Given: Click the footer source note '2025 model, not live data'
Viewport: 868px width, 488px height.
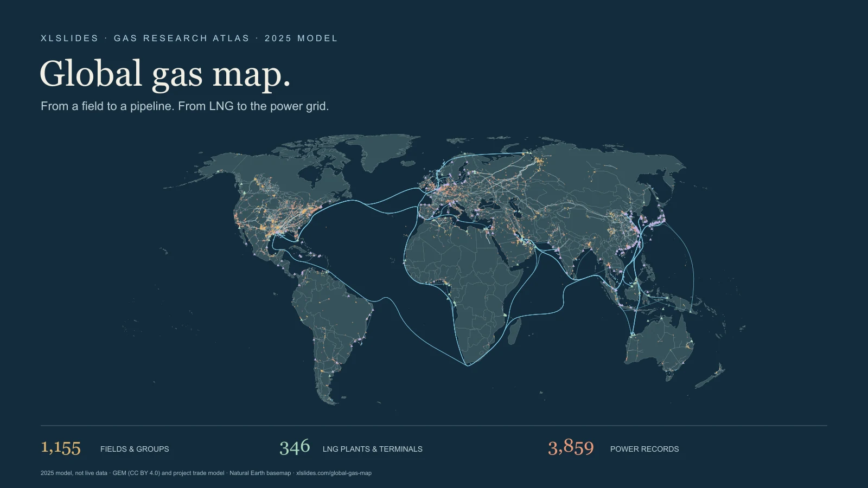Looking at the screenshot, I should [74, 473].
